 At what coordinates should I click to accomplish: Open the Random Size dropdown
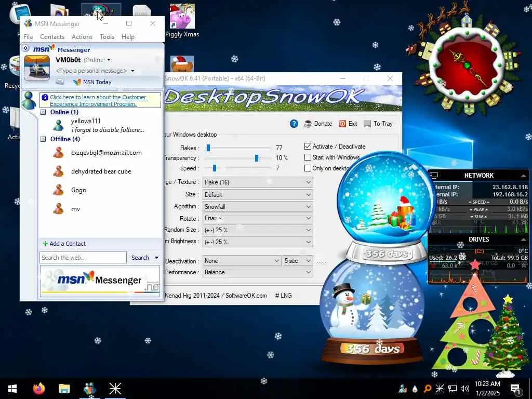(258, 230)
